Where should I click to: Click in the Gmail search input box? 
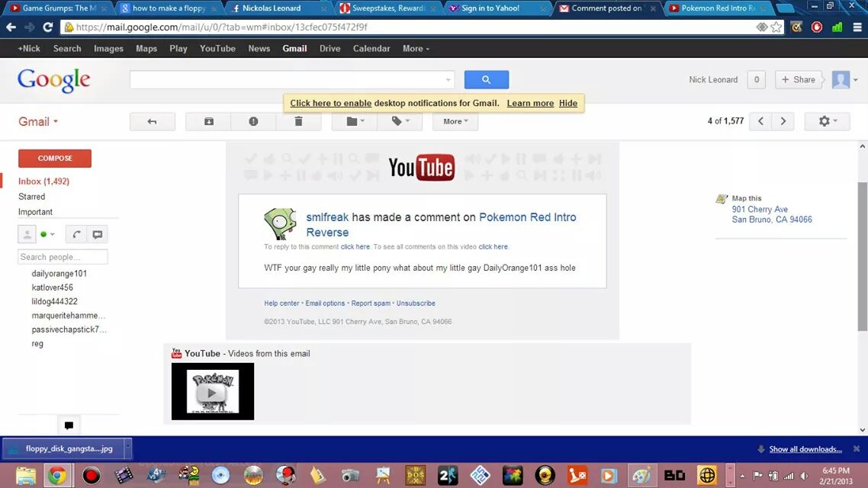pyautogui.click(x=287, y=79)
